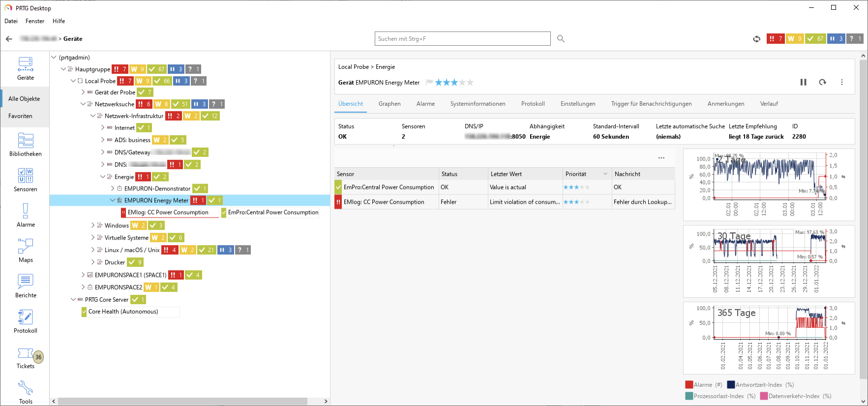Click the search magnifier icon
Screen dimensions: 868x406
(x=561, y=39)
